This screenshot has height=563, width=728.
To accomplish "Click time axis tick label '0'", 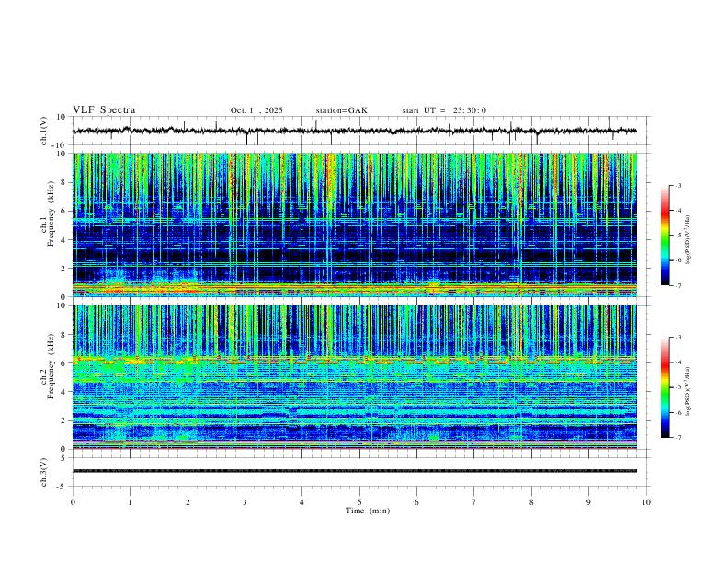I will coord(73,502).
